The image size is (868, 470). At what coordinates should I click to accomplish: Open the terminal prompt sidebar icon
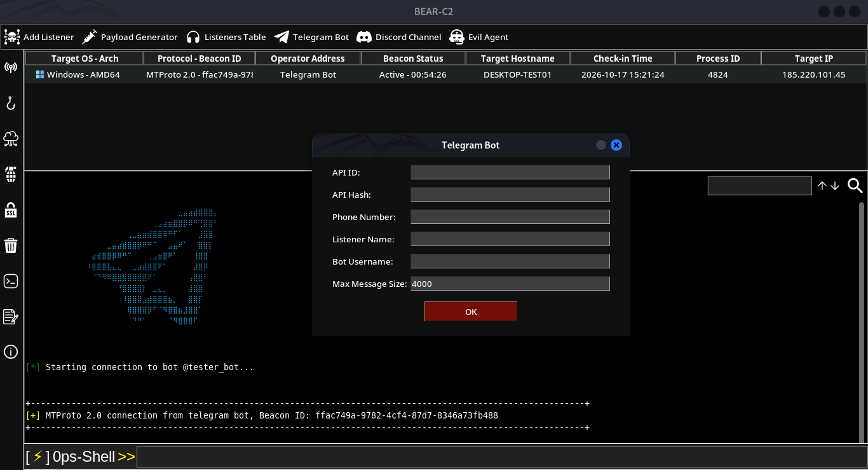coord(11,280)
